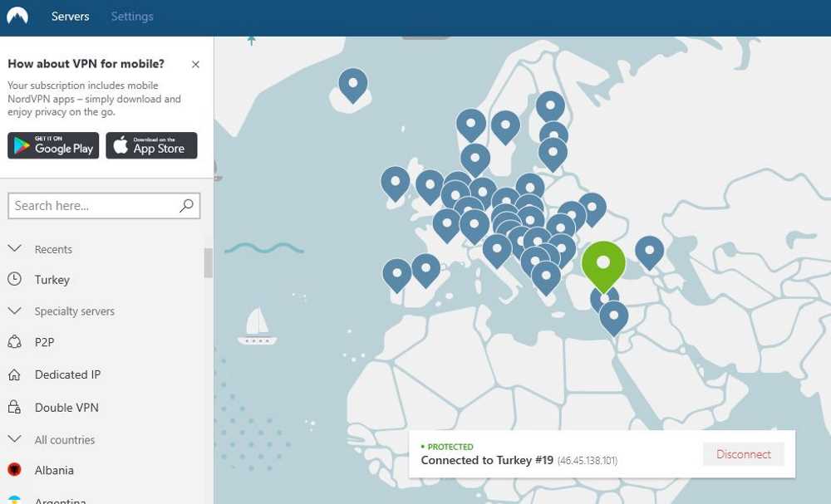Select the Portugal map pin
Image resolution: width=831 pixels, height=504 pixels.
pos(397,276)
